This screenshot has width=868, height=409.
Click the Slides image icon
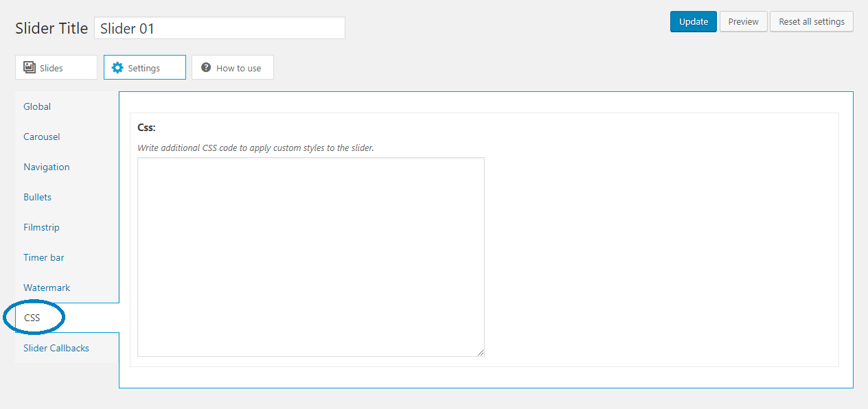click(x=30, y=67)
